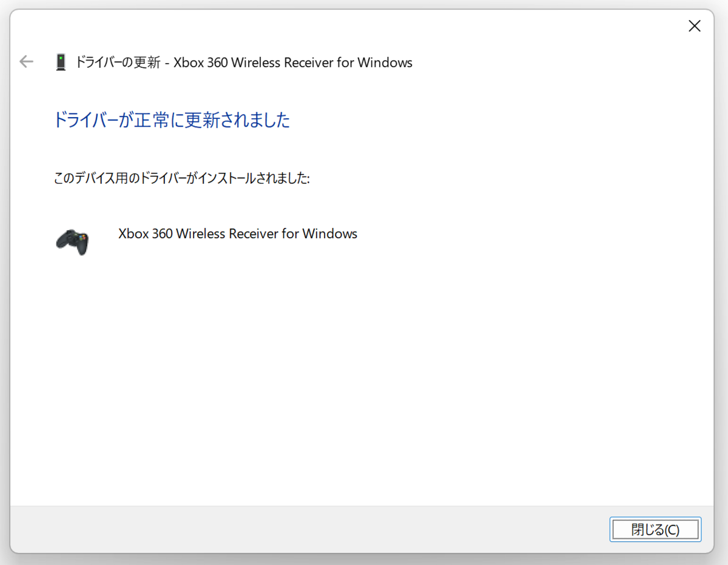Click the 閉じる(C) button

655,529
